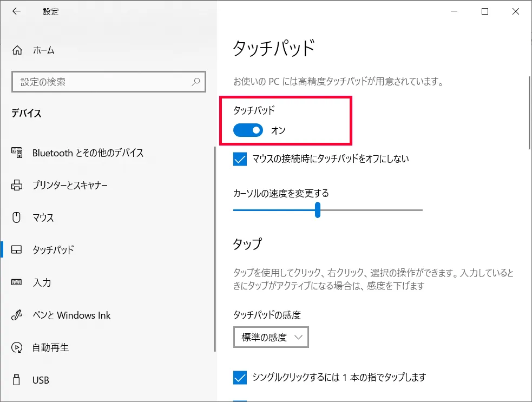This screenshot has width=532, height=402.
Task: Select タッチパッド in the sidebar
Action: coord(53,250)
